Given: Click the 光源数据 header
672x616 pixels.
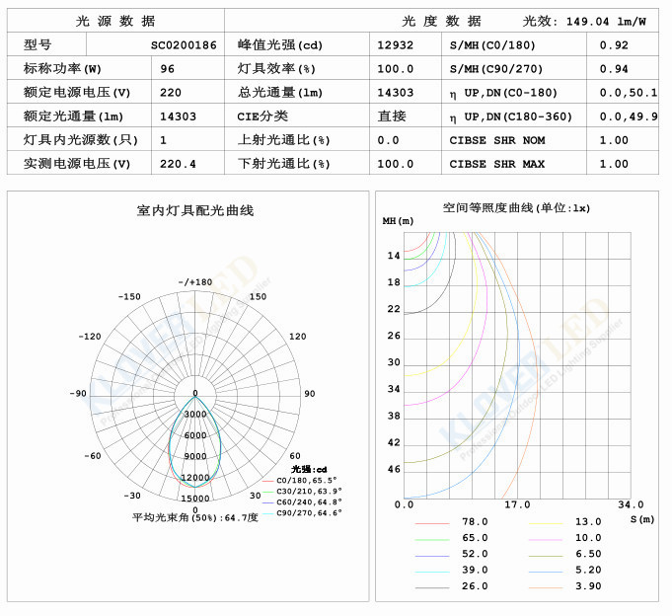Looking at the screenshot, I should pos(115,21).
